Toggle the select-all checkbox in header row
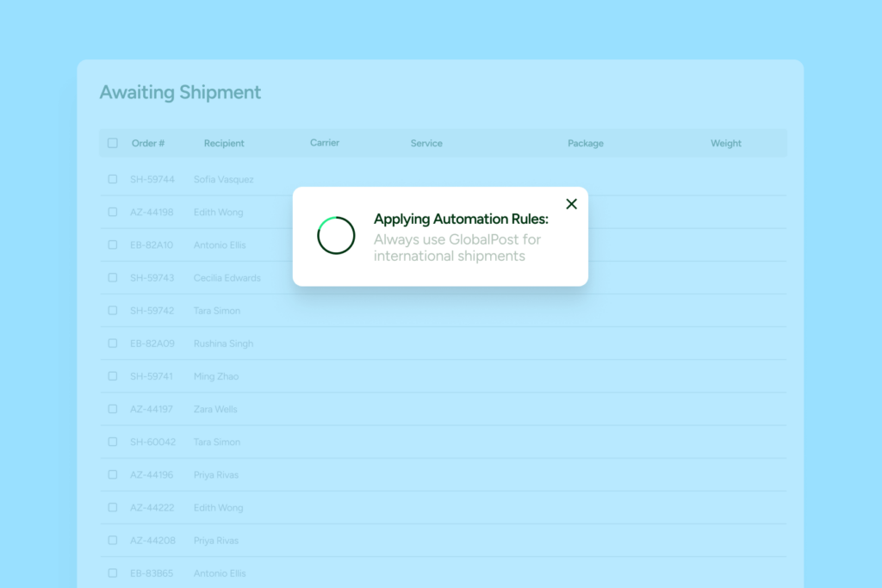The image size is (882, 588). point(113,143)
